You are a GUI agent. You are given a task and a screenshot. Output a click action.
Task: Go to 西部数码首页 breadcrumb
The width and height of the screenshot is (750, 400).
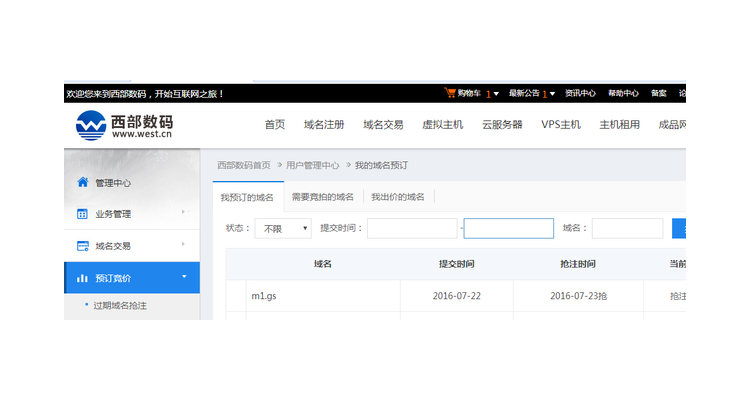point(244,165)
